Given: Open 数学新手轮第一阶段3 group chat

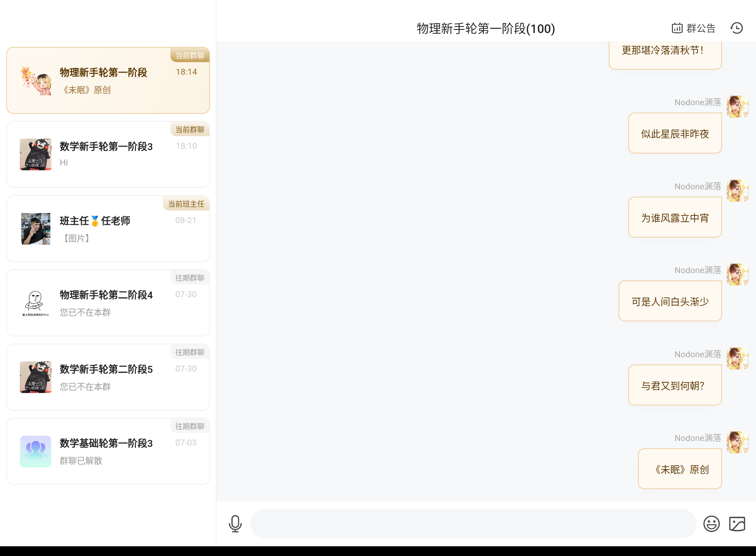Looking at the screenshot, I should [108, 154].
